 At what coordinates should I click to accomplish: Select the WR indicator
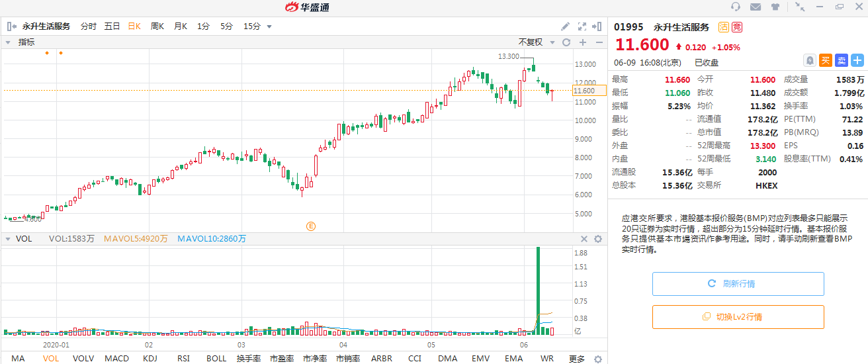click(547, 359)
